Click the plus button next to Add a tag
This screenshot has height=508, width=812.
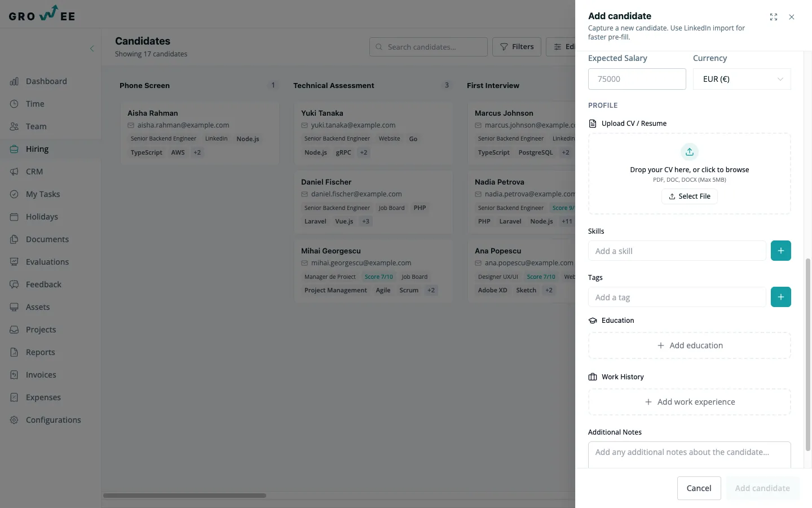tap(781, 297)
